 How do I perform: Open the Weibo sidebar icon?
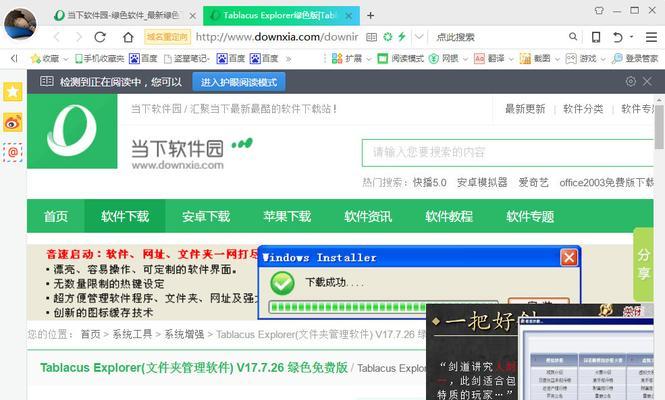[13, 123]
